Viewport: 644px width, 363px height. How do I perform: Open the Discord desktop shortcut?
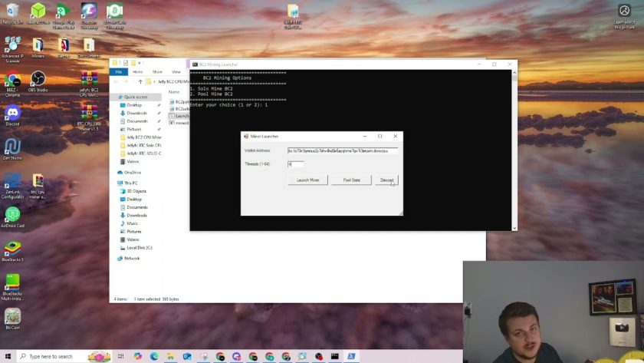click(x=12, y=114)
